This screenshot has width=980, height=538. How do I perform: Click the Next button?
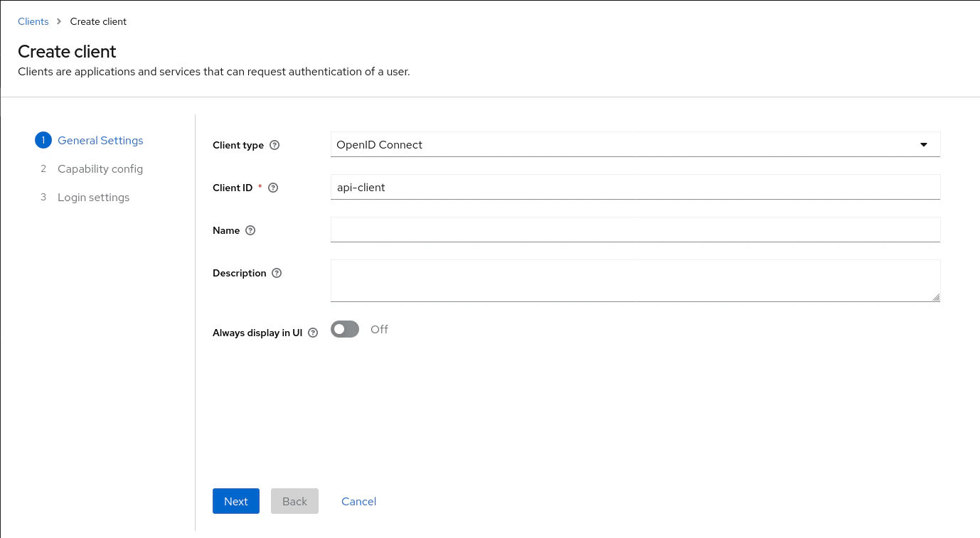(x=235, y=501)
